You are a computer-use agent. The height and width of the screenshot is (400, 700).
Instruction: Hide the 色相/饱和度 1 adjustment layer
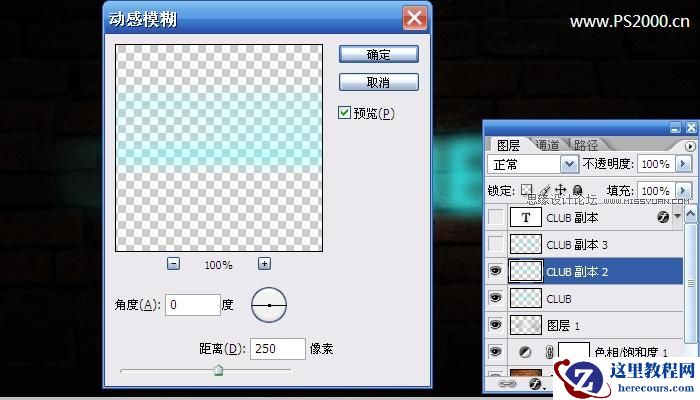coord(496,351)
